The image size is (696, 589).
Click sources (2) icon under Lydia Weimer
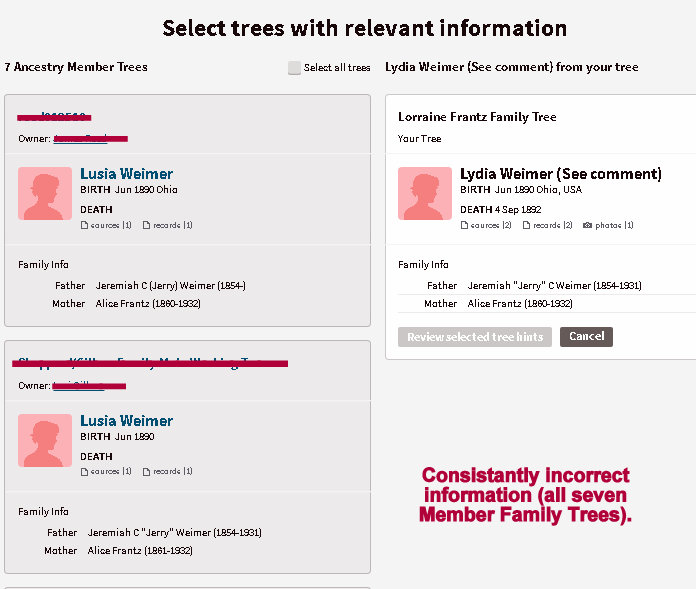click(x=465, y=225)
